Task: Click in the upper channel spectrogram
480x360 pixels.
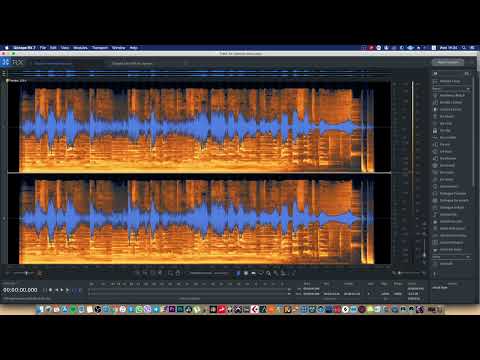Action: tap(199, 127)
